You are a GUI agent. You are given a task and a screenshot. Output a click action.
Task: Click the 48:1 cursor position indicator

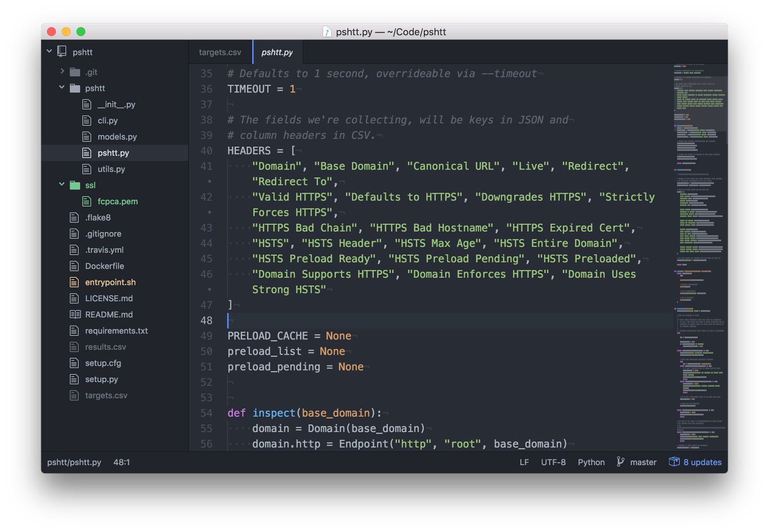(122, 462)
